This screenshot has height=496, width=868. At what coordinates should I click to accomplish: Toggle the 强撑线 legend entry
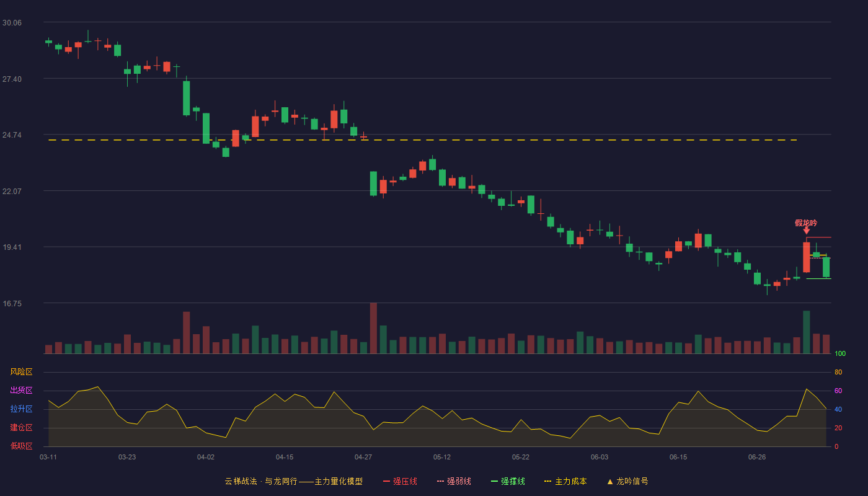508,481
